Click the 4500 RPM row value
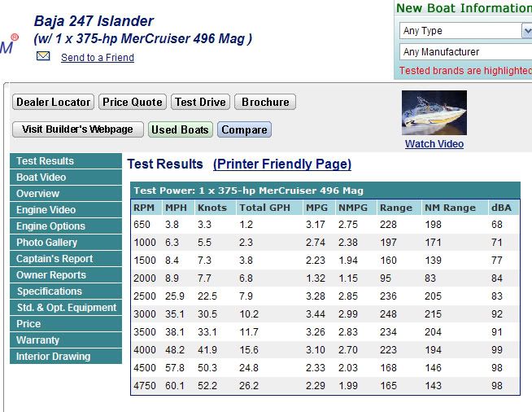This screenshot has height=412, width=532. (145, 368)
